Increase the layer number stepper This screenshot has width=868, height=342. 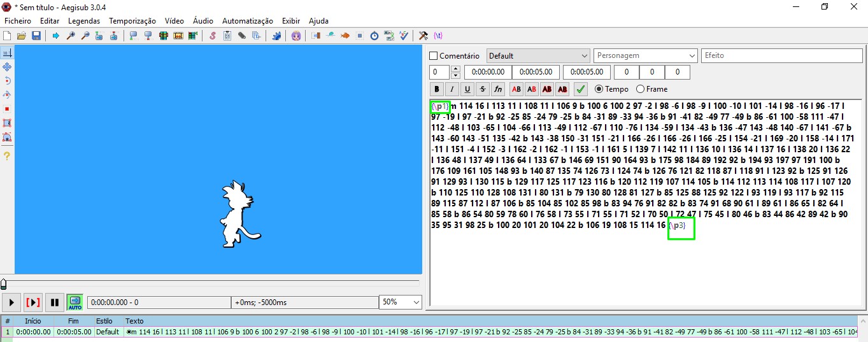(x=455, y=69)
